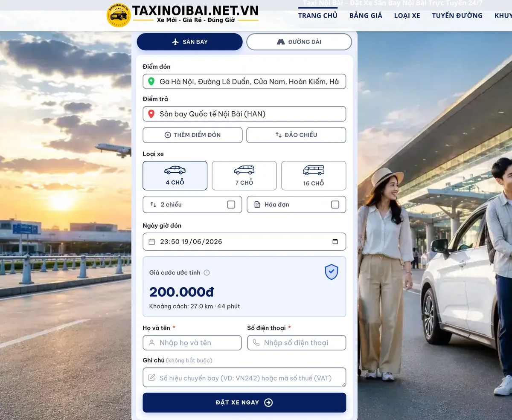Viewport: 512px width, 420px height.
Task: Open TUYẾN ĐƯỜNG in the navigation menu
Action: coord(457,15)
